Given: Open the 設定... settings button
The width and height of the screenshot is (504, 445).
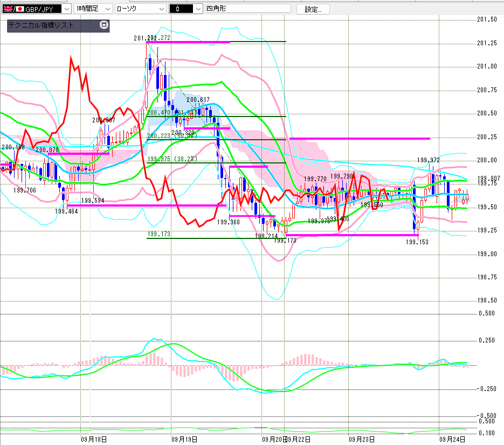Looking at the screenshot, I should 313,9.
